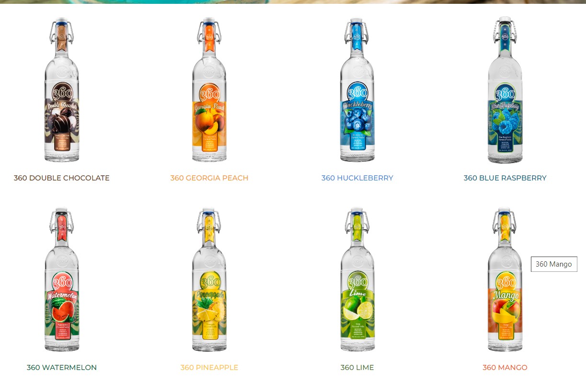Open the Lime vodka bottle image
The height and width of the screenshot is (392, 586).
click(357, 280)
